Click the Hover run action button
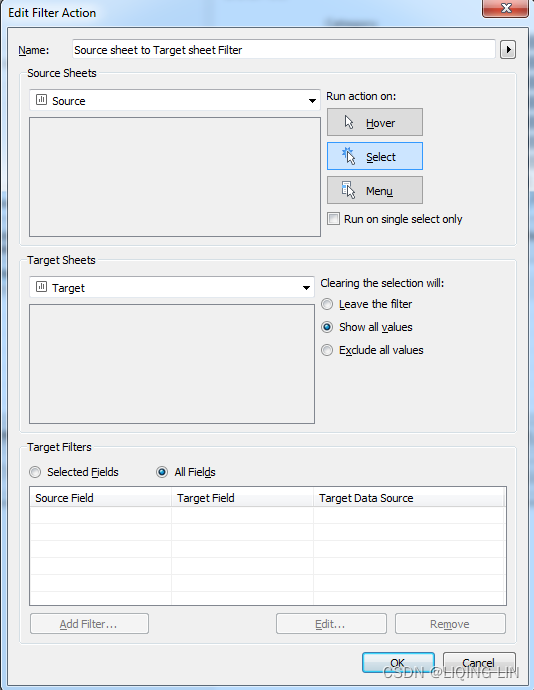 [375, 122]
